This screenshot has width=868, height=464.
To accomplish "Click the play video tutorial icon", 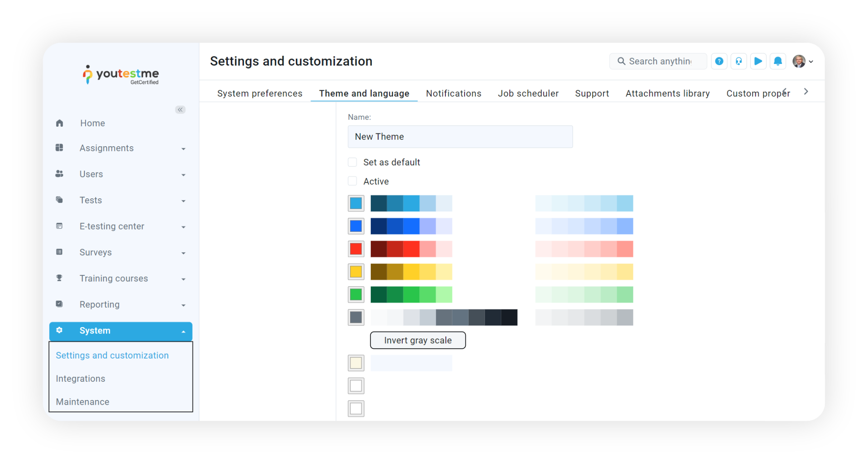I will [x=758, y=61].
